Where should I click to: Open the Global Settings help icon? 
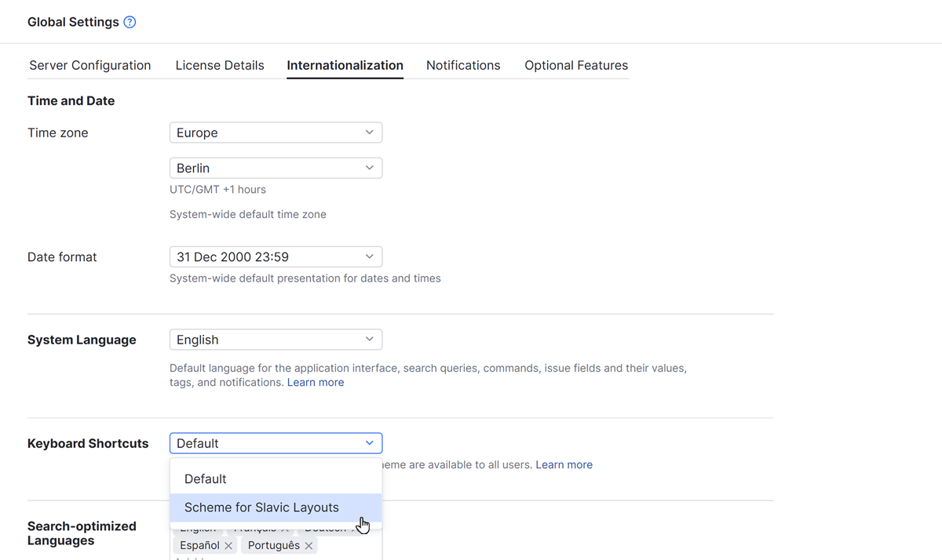pyautogui.click(x=130, y=22)
